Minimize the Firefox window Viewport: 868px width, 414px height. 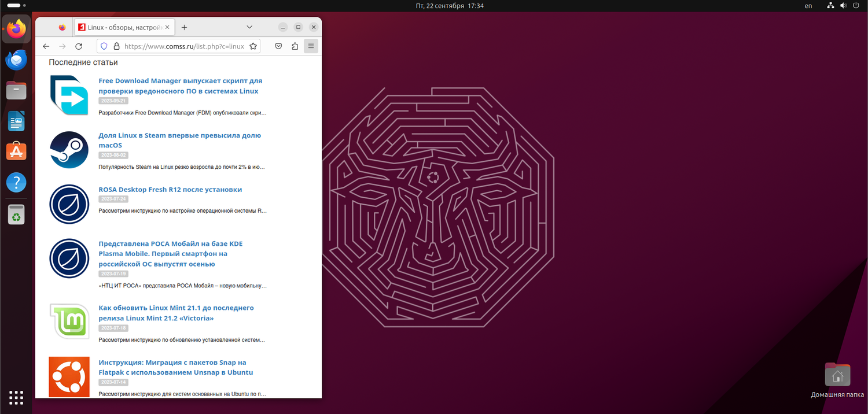(x=283, y=27)
